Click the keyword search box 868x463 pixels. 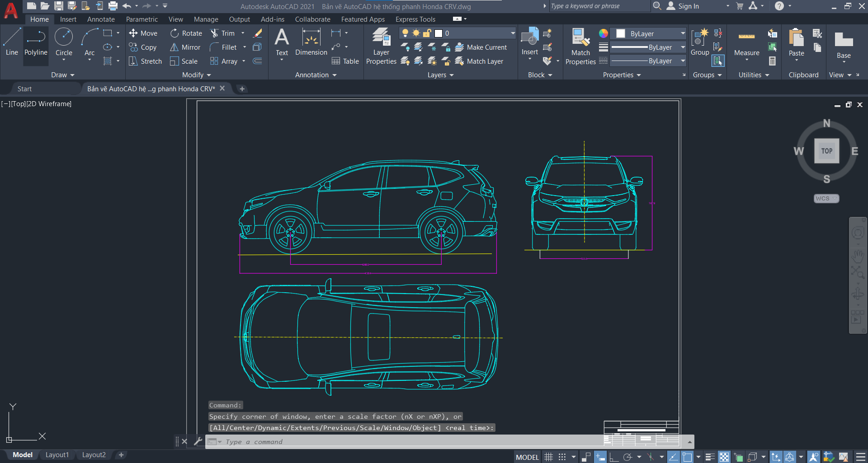pos(599,6)
